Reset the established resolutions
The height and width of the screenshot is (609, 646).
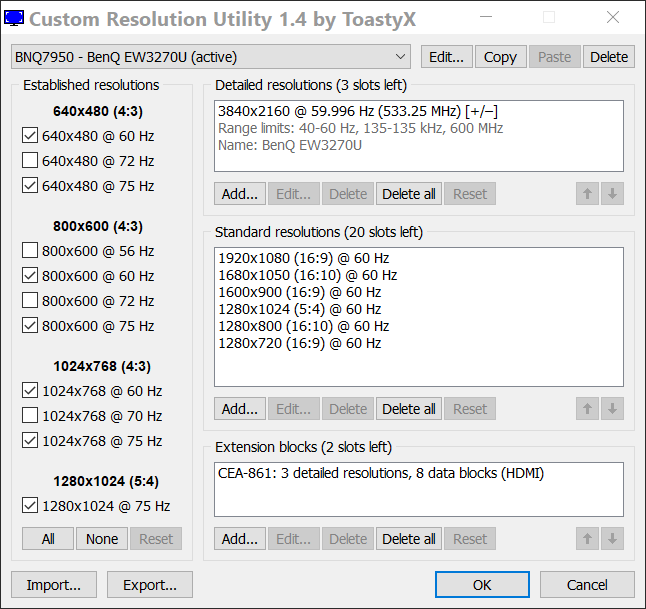pos(156,539)
